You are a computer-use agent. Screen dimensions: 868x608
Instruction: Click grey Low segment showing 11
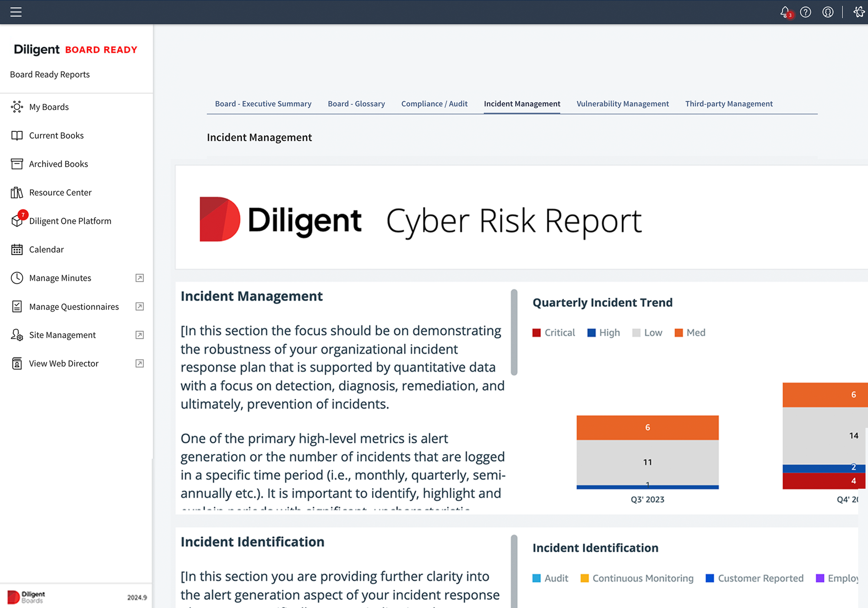pyautogui.click(x=648, y=462)
